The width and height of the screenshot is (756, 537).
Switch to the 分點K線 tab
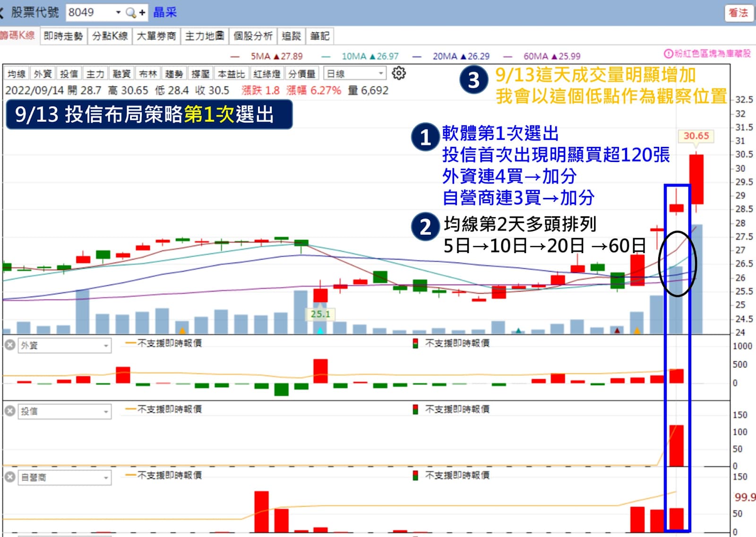click(x=110, y=36)
